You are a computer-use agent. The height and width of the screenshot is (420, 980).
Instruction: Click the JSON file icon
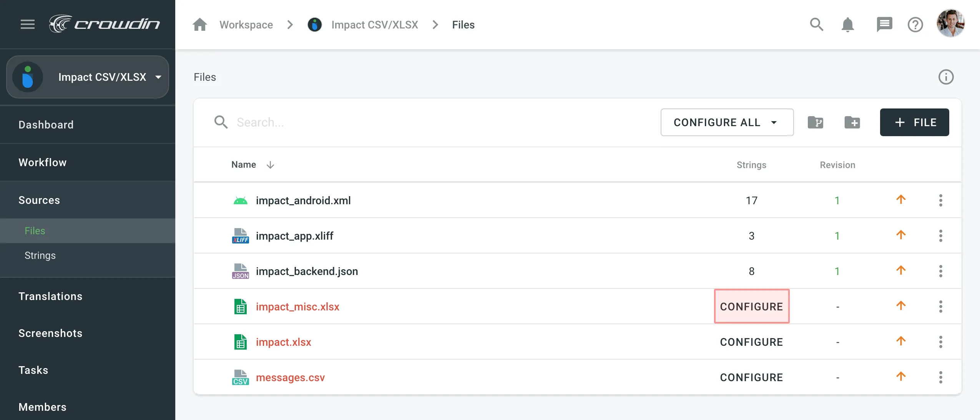click(241, 271)
